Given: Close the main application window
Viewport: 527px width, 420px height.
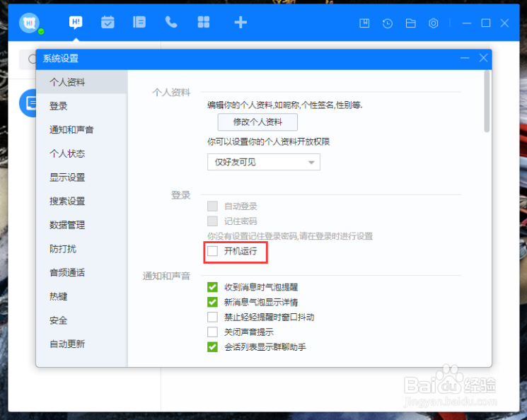Looking at the screenshot, I should 504,23.
